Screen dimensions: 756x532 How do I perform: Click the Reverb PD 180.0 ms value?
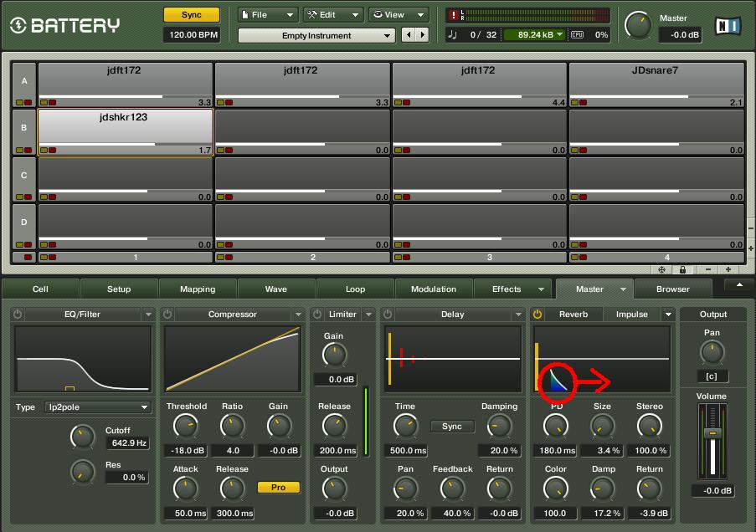[556, 451]
